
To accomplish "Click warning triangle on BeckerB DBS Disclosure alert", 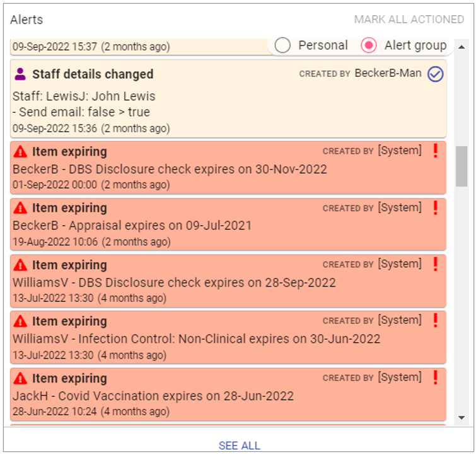I will (x=20, y=151).
